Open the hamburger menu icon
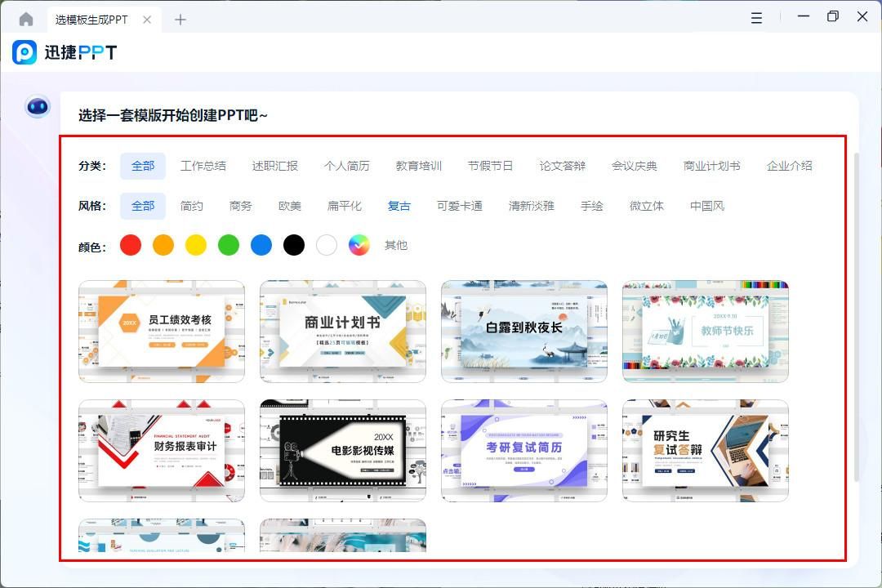 pyautogui.click(x=756, y=18)
